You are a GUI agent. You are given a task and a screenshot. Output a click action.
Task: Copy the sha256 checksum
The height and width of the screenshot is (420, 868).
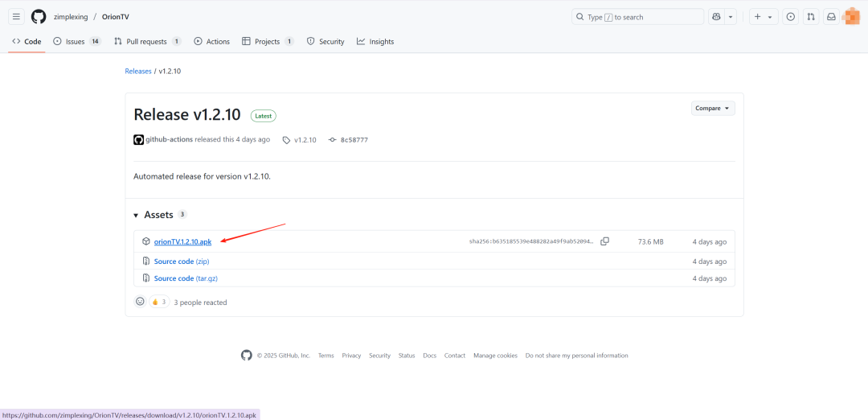[605, 241]
